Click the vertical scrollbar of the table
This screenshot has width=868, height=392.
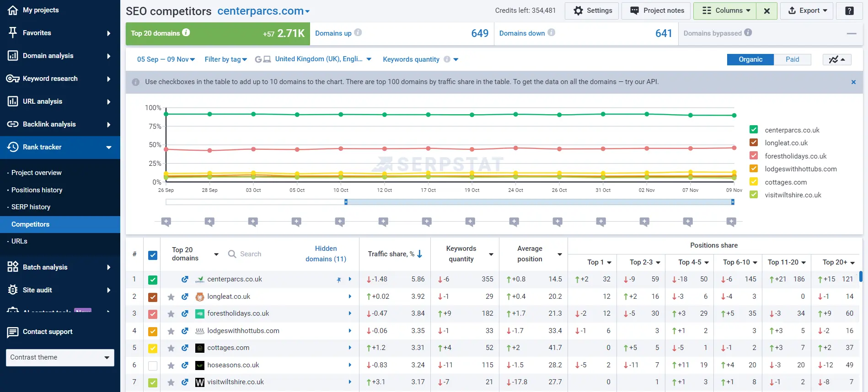coord(861,276)
